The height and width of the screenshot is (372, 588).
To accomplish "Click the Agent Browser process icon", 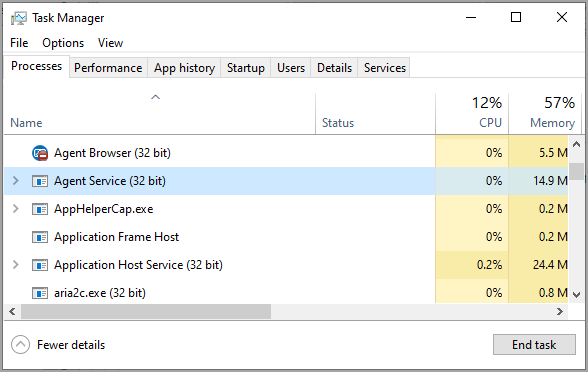I will point(40,153).
